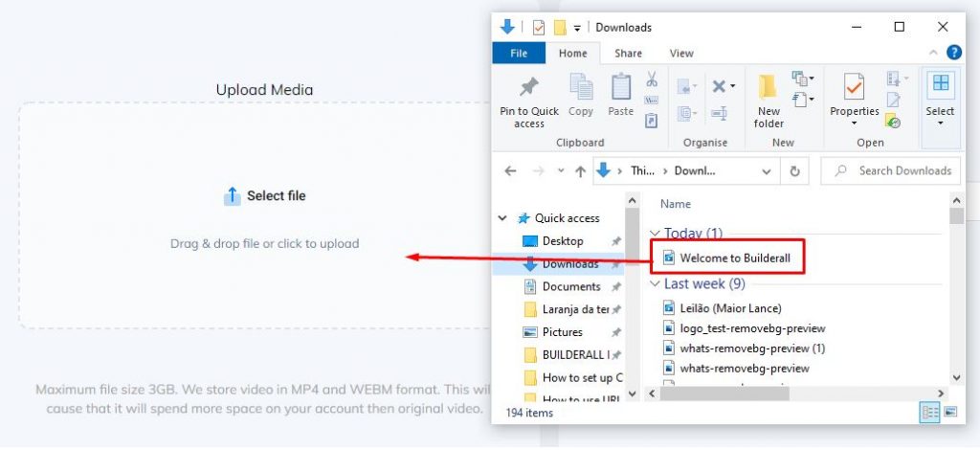
Task: Click the Edit icon in Open group
Action: click(893, 100)
